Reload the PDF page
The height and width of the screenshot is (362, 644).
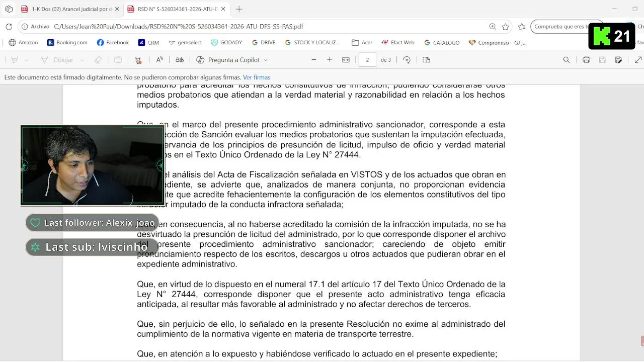click(x=9, y=27)
